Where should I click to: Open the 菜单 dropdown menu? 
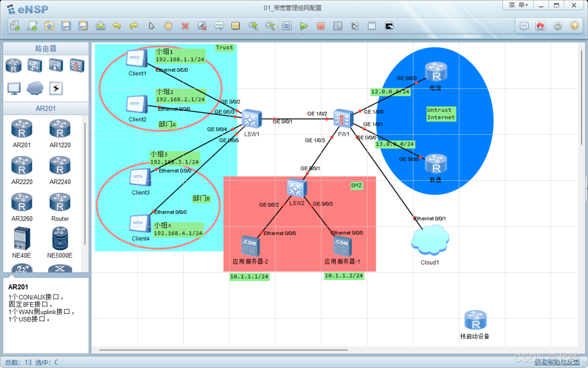[518, 5]
